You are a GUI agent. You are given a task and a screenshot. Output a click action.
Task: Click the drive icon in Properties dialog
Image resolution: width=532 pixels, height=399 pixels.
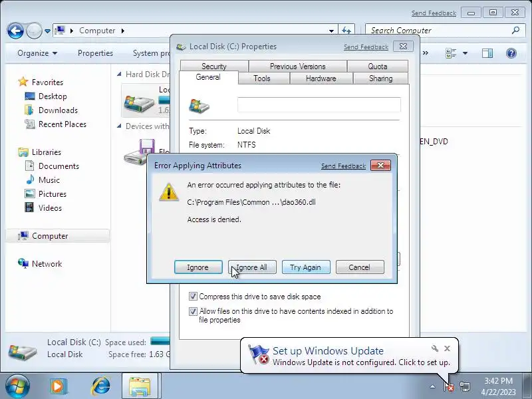pos(199,106)
